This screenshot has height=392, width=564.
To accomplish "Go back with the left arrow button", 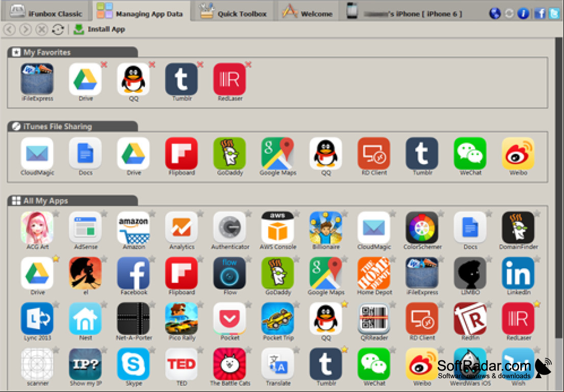I will point(10,30).
